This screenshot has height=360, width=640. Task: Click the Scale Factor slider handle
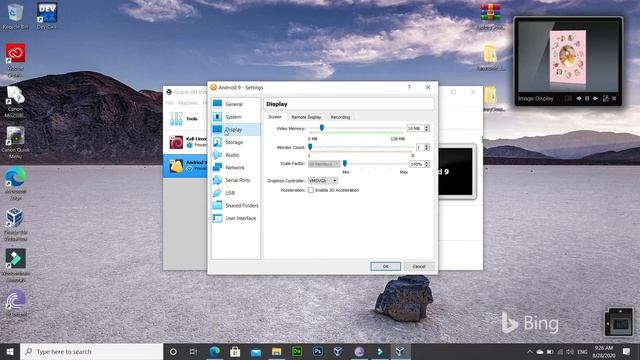345,164
